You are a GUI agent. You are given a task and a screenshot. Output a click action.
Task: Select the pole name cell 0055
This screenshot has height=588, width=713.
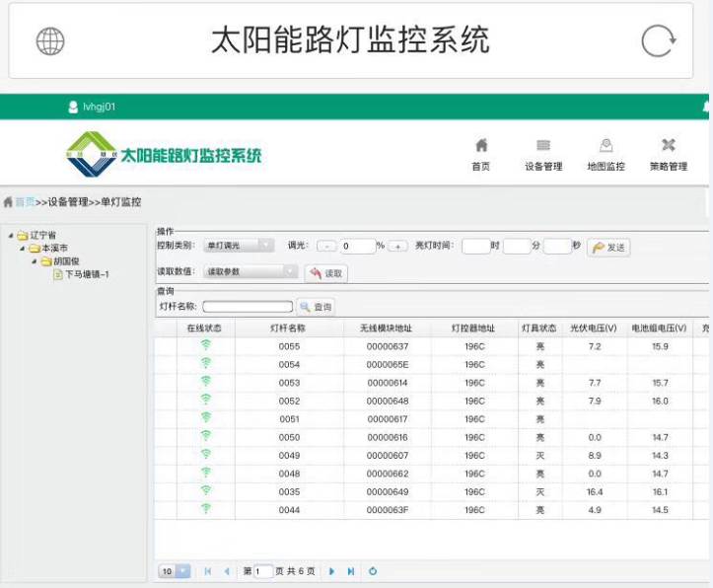tap(289, 346)
